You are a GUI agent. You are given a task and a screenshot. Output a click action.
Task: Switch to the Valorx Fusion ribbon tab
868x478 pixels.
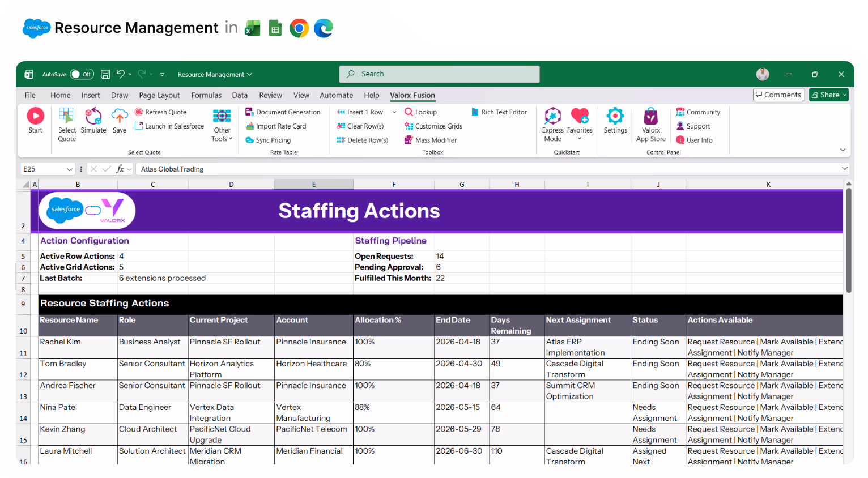tap(412, 95)
